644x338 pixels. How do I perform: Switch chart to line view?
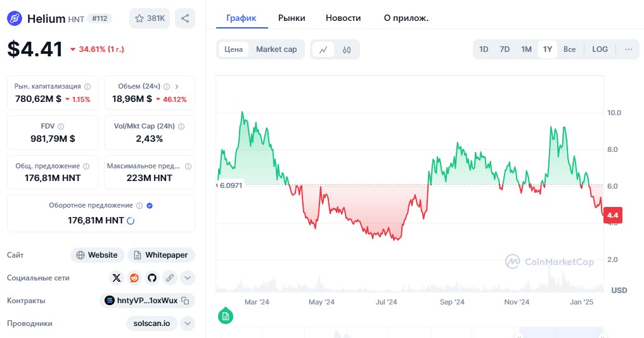pos(323,49)
